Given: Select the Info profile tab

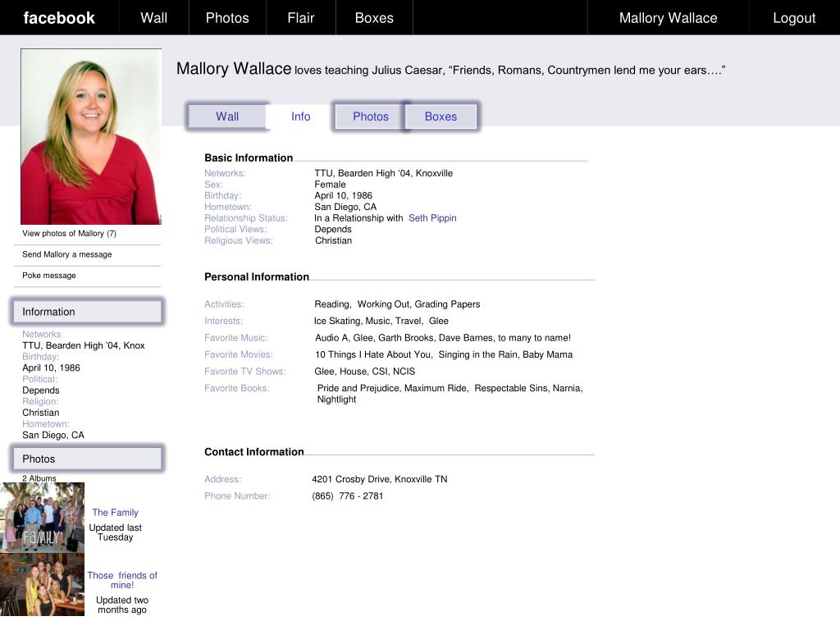Looking at the screenshot, I should [300, 116].
